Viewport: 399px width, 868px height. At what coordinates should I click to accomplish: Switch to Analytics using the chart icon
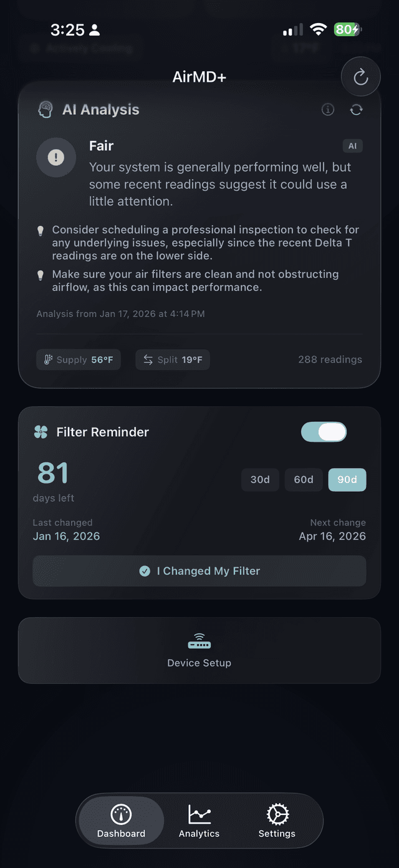click(199, 812)
